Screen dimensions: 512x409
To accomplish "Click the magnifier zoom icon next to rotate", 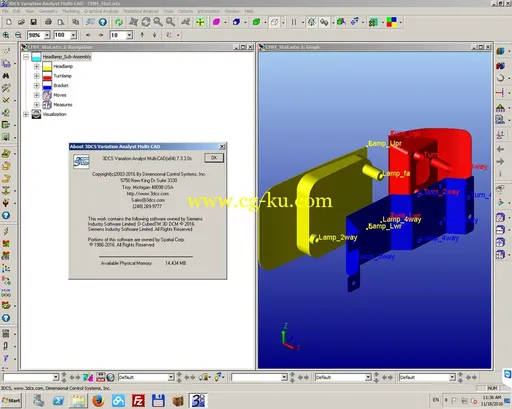I will [x=158, y=22].
